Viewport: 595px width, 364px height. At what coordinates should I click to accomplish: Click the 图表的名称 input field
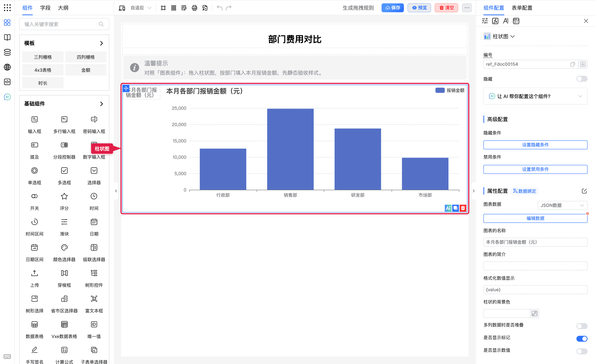[535, 242]
